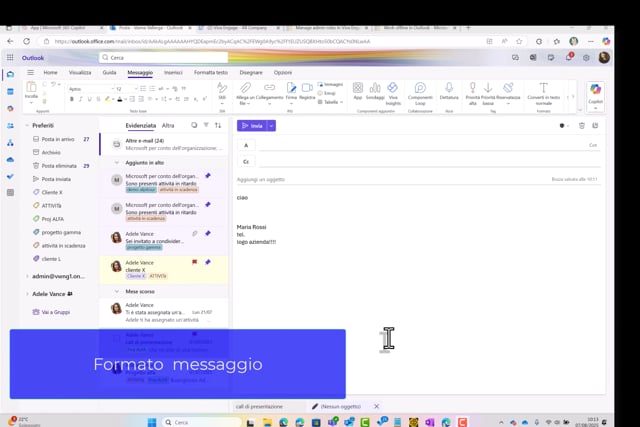Open the Firma signature icon
640x427 pixels.
[x=291, y=88]
